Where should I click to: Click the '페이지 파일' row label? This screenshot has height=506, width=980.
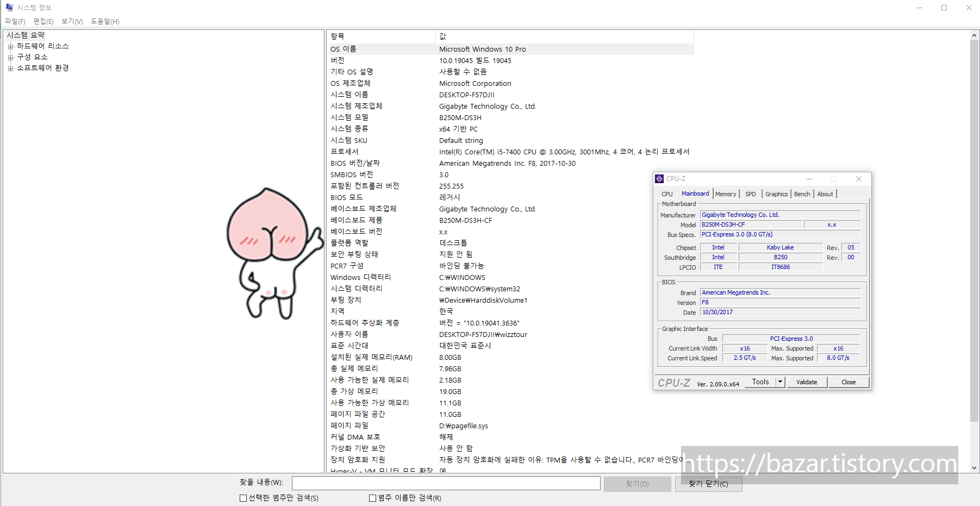click(x=349, y=426)
